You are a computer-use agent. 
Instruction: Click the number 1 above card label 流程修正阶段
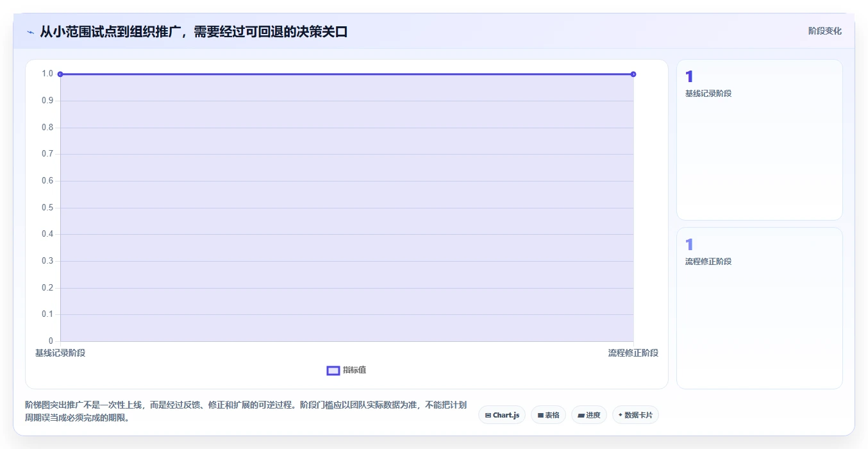tap(689, 245)
